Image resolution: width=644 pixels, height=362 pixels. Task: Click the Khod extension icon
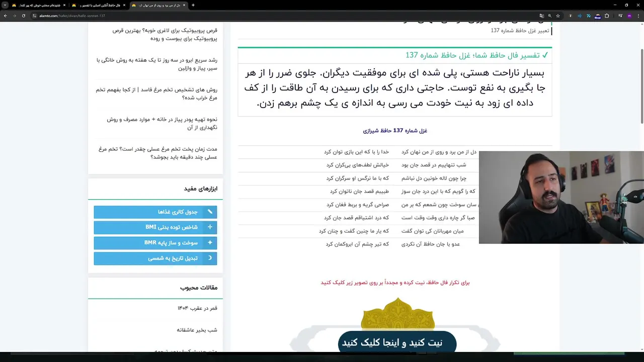click(x=598, y=16)
